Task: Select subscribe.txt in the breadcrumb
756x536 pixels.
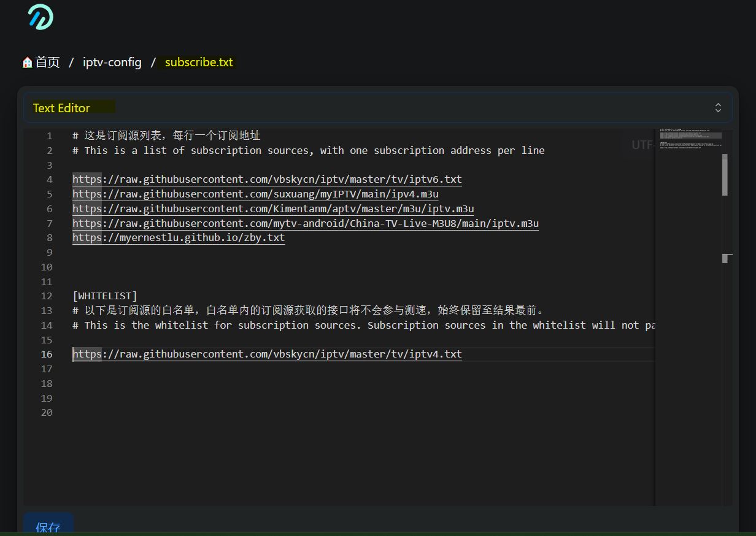Action: coord(199,63)
